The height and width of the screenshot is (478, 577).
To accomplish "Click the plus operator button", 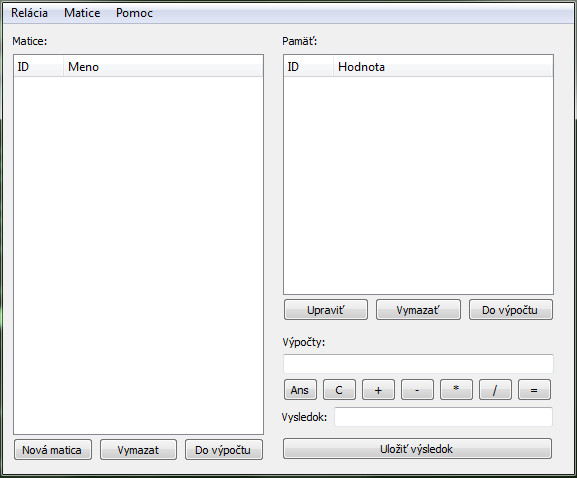I will pyautogui.click(x=378, y=390).
